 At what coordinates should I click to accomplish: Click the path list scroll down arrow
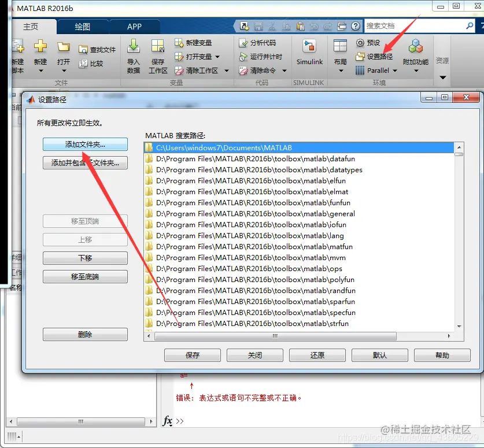[x=459, y=327]
